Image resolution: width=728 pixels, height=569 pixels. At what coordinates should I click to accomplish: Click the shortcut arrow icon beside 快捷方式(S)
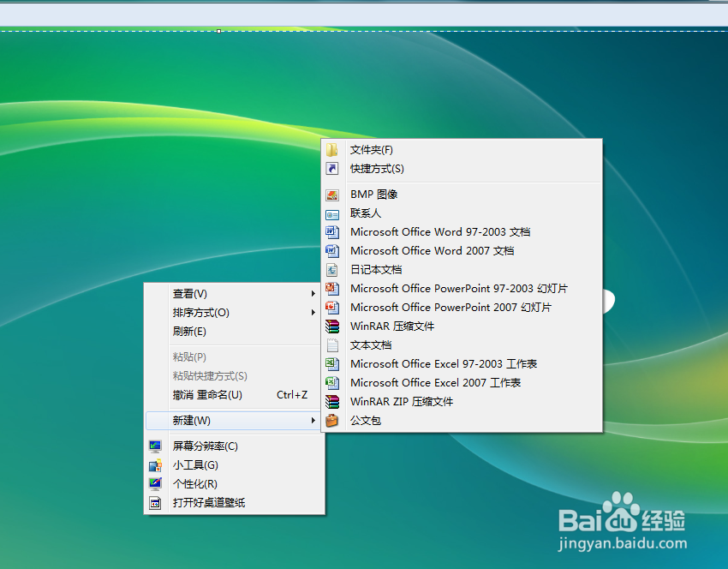(332, 169)
